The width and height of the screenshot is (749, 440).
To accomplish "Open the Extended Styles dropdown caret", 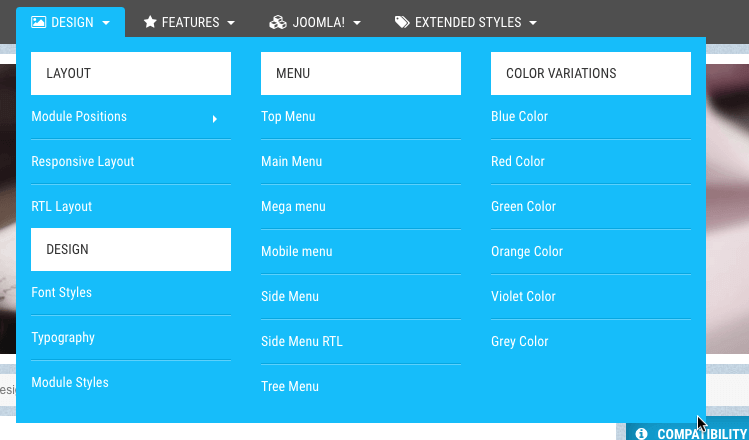I will click(x=533, y=22).
